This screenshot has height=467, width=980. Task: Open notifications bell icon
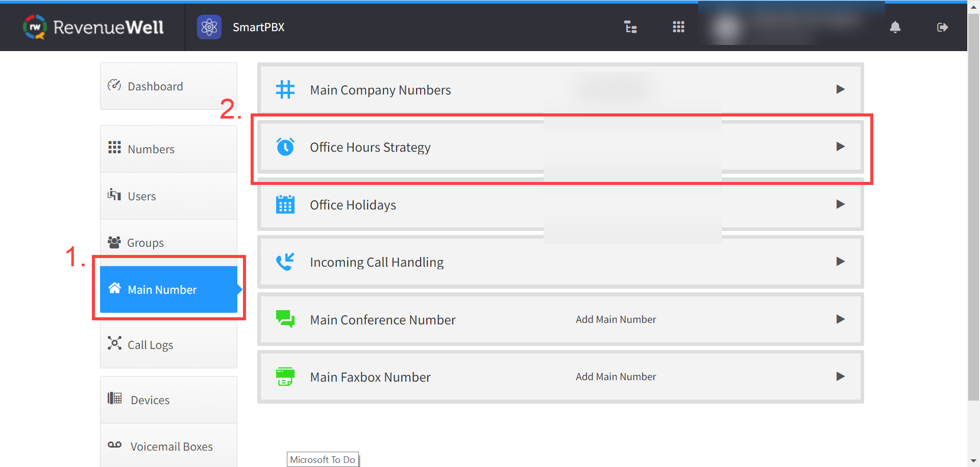(x=895, y=27)
